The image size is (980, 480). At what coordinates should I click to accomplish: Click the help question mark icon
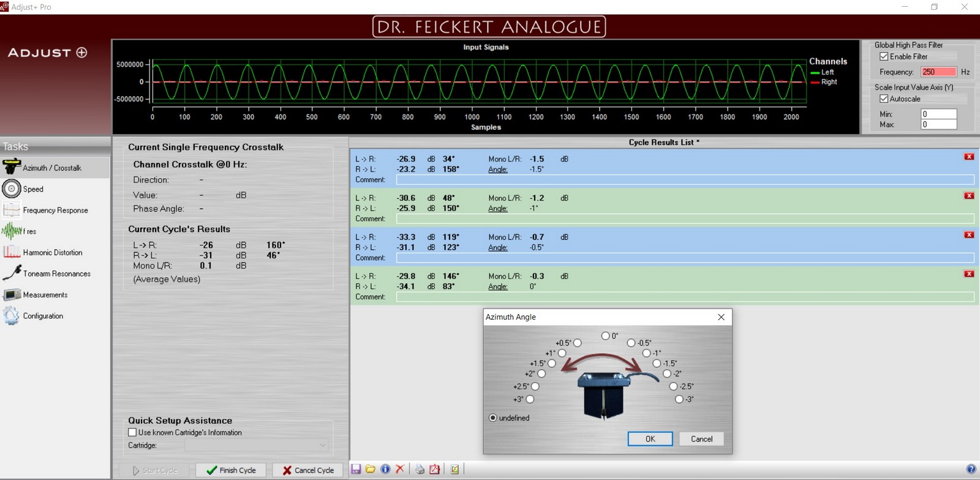pyautogui.click(x=971, y=469)
